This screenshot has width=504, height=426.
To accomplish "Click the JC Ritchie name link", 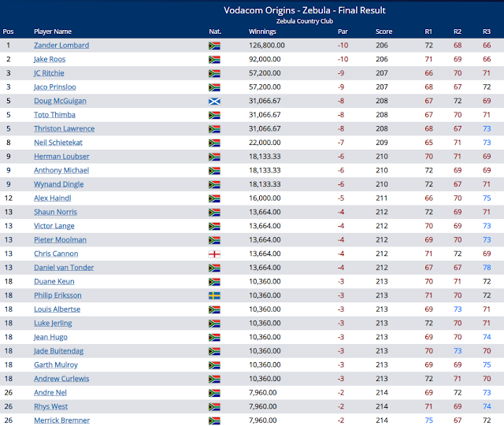I will (x=49, y=73).
